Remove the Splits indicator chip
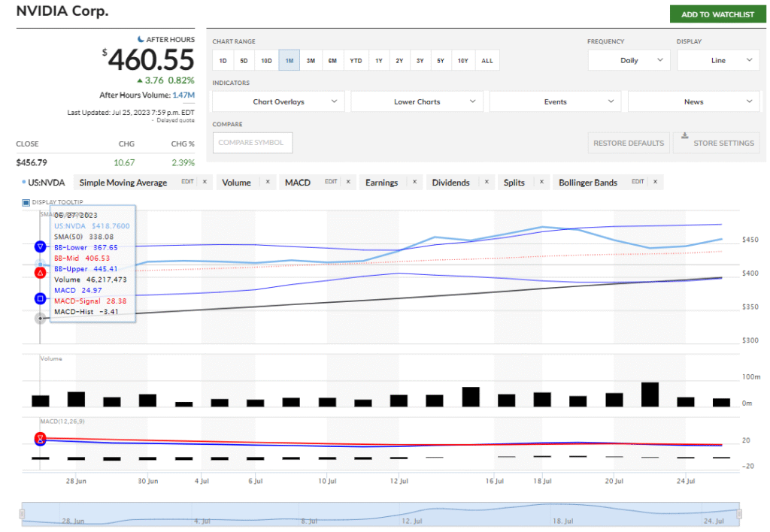 click(x=541, y=182)
